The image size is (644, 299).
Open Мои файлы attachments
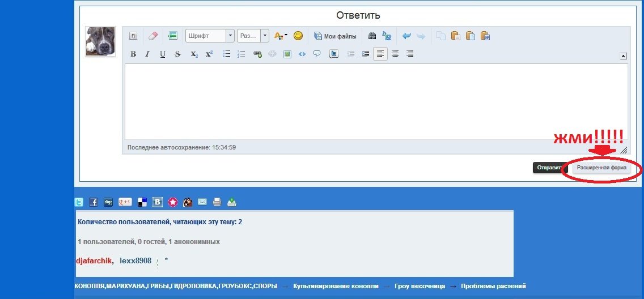335,36
